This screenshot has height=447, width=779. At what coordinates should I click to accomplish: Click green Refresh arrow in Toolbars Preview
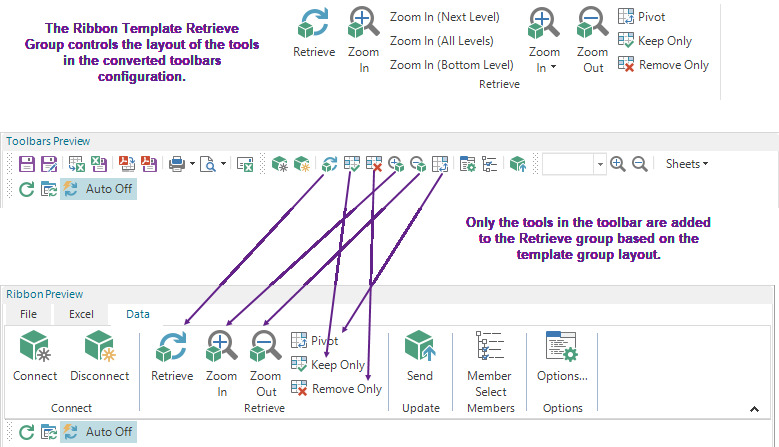26,189
